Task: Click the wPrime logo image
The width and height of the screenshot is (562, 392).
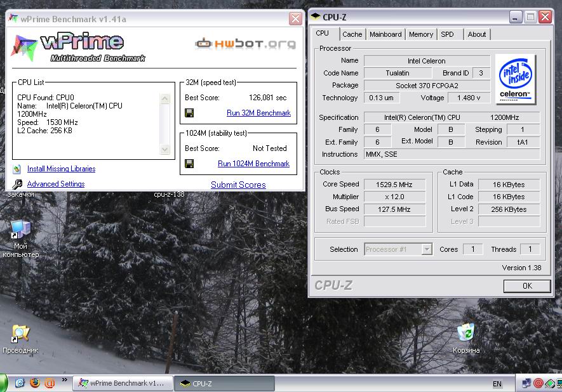Action: coord(78,48)
